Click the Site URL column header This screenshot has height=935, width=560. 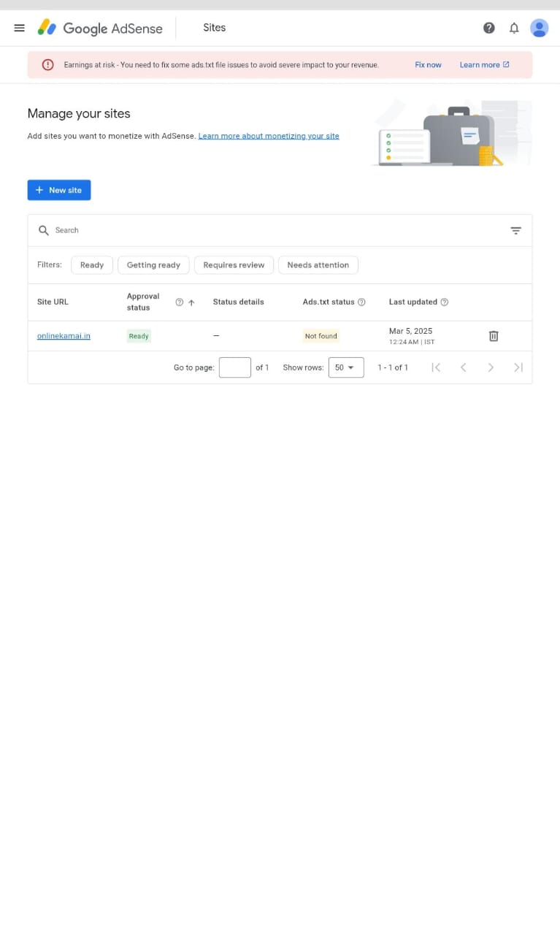point(53,302)
